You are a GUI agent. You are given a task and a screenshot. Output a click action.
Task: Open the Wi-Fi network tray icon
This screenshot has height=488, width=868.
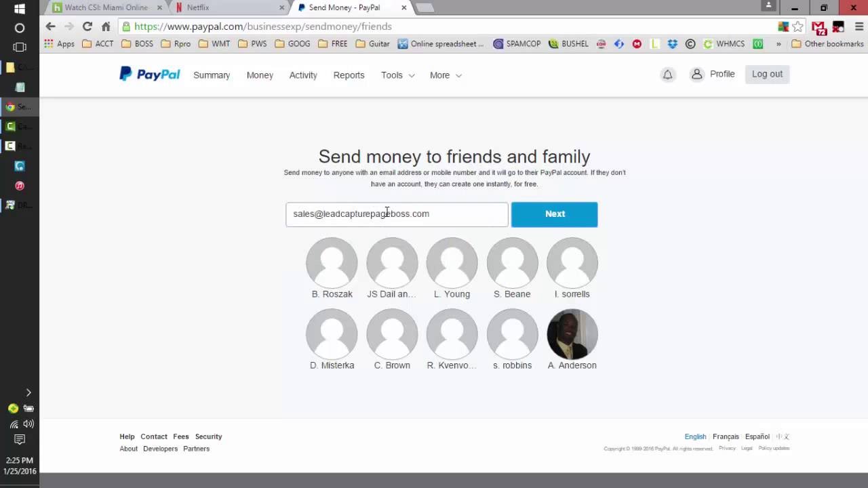pyautogui.click(x=14, y=424)
